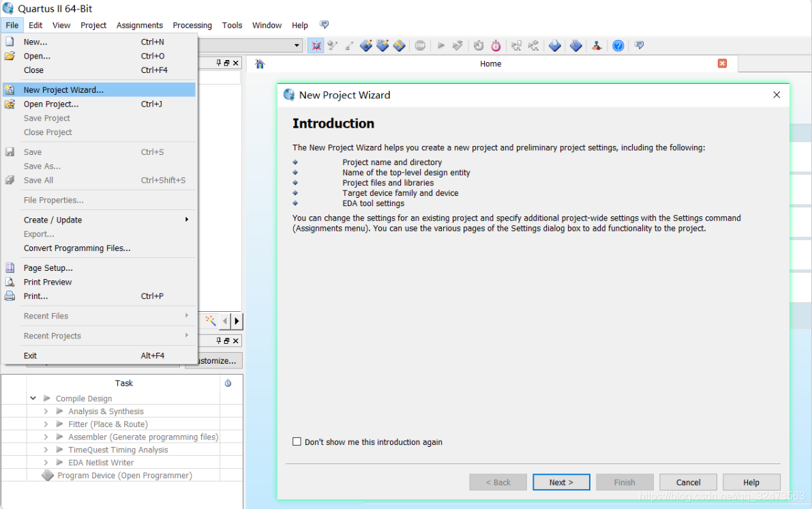
Task: Expand Fitter (Place & Route) task
Action: (46, 424)
